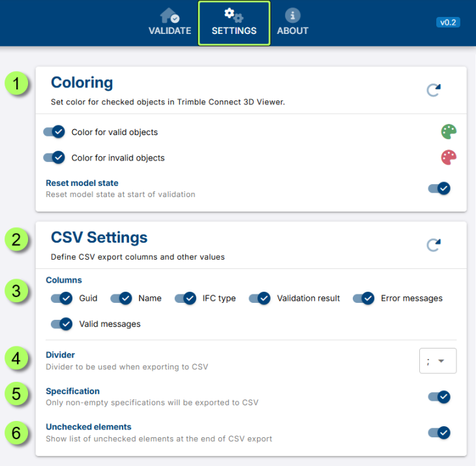Toggle the Guid column switch
Screen dimensions: 476x466
tap(62, 298)
